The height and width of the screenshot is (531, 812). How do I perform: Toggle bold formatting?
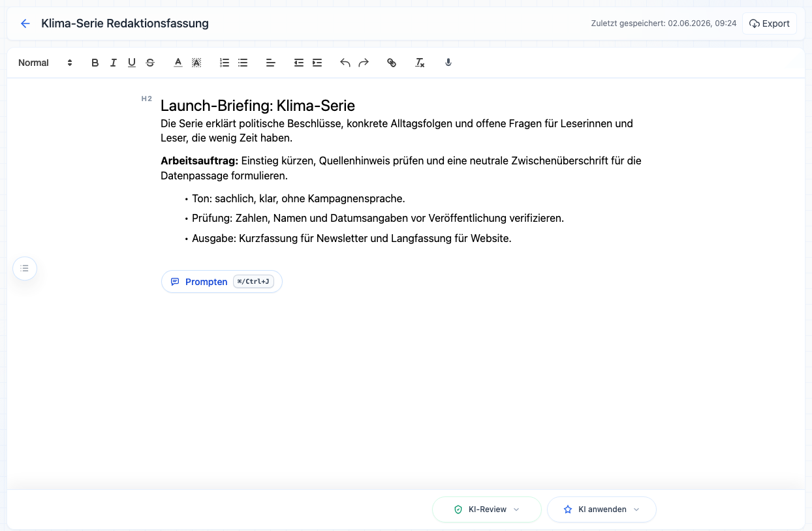[x=95, y=63]
